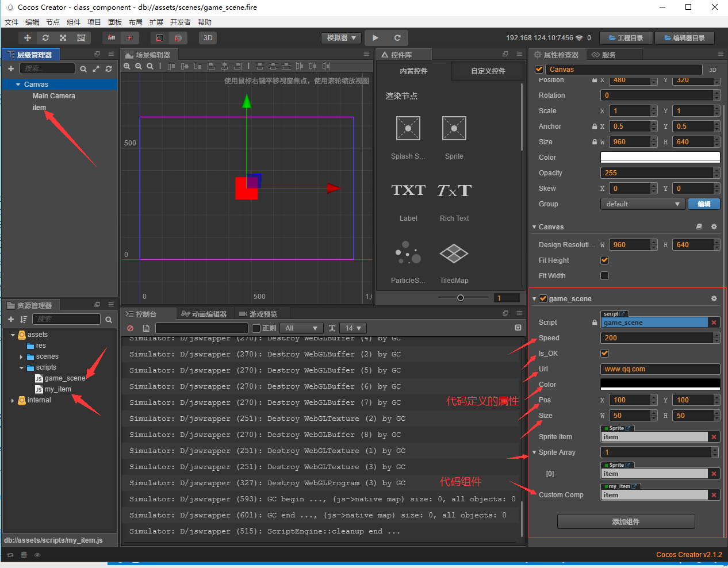Select the Move transform tool

click(x=27, y=37)
